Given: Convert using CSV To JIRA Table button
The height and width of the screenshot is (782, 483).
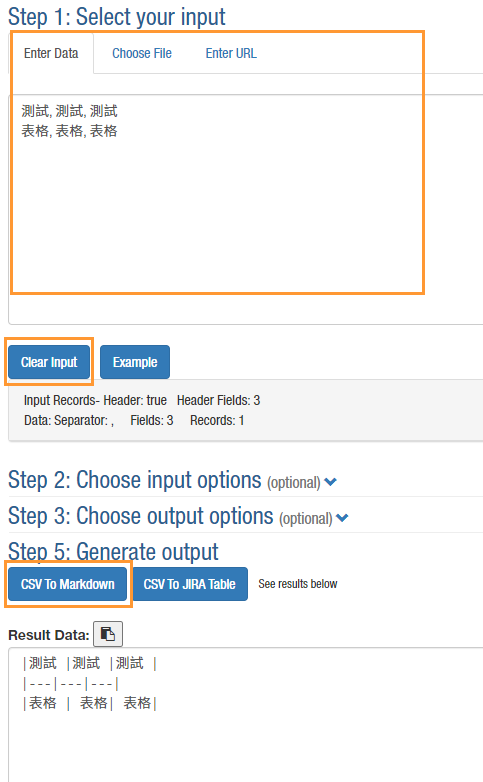Looking at the screenshot, I should (x=190, y=584).
